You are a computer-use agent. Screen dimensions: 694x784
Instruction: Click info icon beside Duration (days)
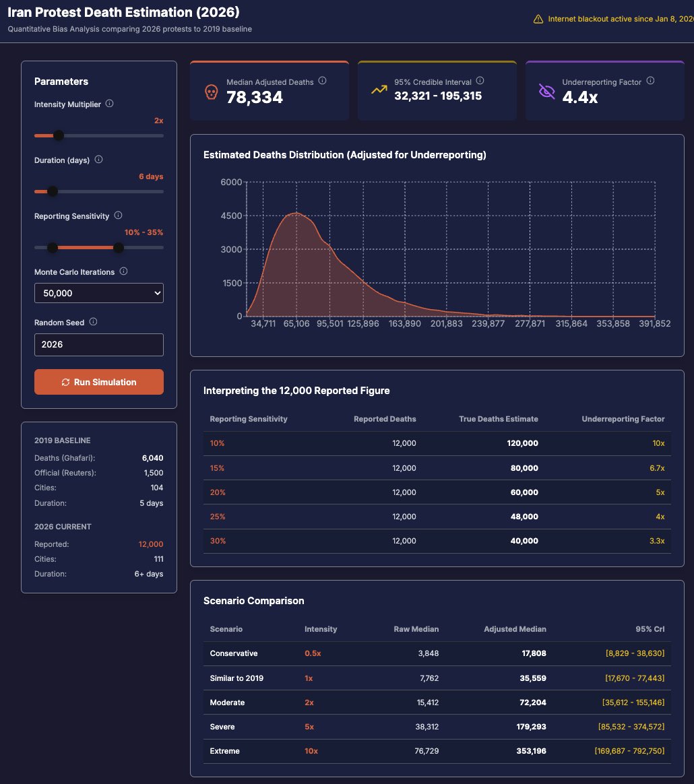pos(98,160)
